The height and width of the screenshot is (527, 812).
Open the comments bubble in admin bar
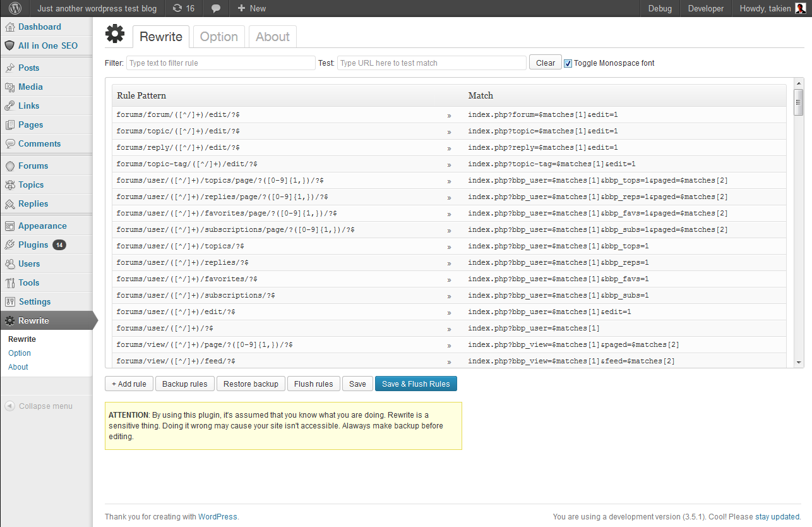pos(216,8)
